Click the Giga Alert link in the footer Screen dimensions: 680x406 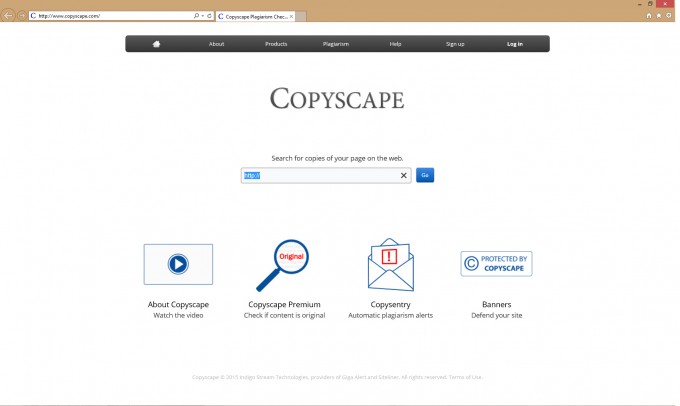(354, 377)
